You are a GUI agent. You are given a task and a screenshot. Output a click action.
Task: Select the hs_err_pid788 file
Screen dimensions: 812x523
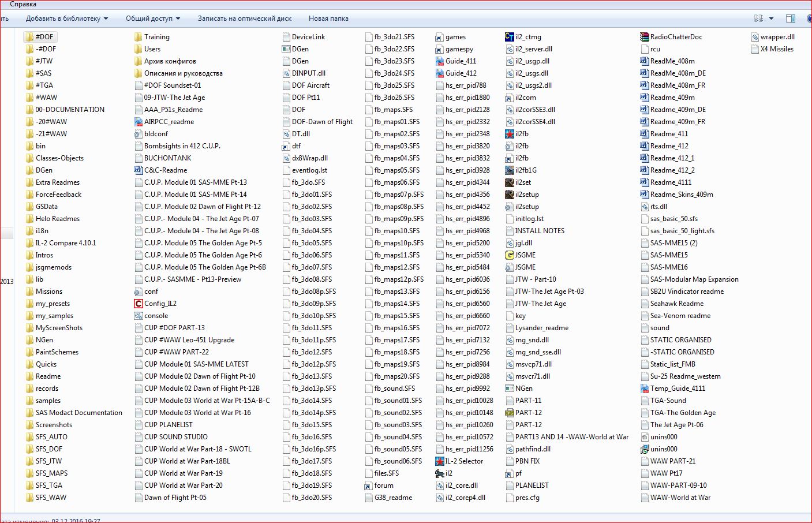point(466,85)
